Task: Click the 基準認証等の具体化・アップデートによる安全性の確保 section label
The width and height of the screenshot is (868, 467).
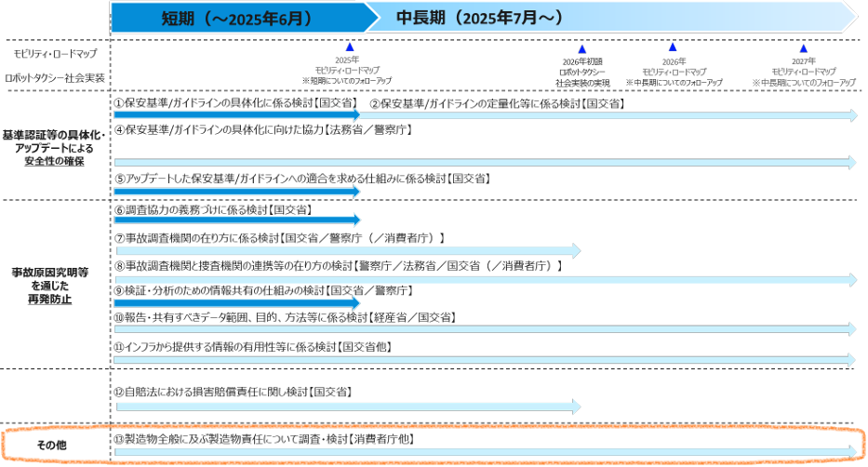Action: click(54, 148)
